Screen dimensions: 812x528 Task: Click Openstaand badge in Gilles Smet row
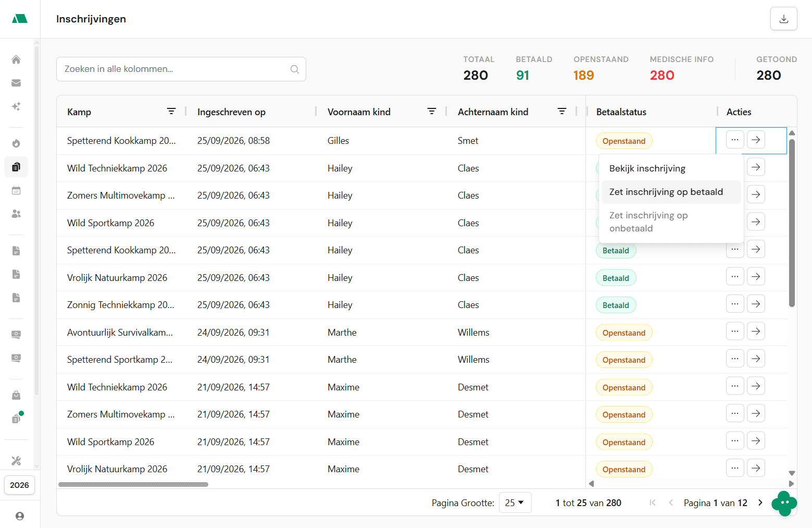624,141
